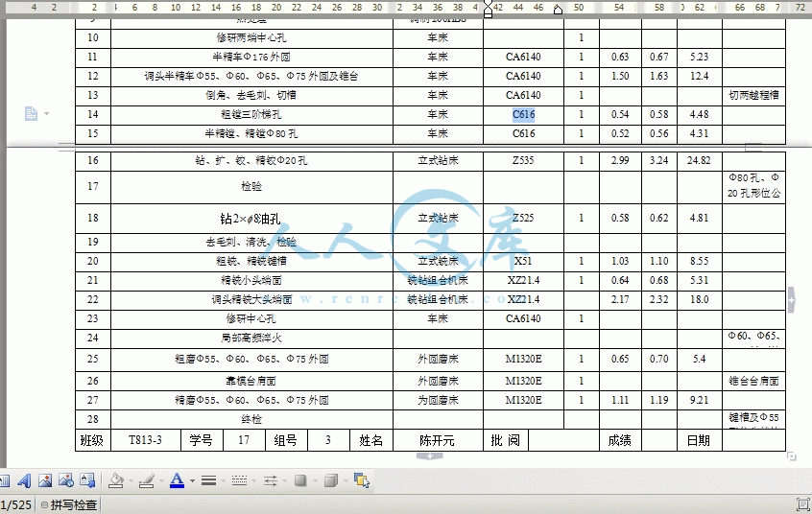Click the 日期 label cell
812x514 pixels.
click(x=699, y=440)
